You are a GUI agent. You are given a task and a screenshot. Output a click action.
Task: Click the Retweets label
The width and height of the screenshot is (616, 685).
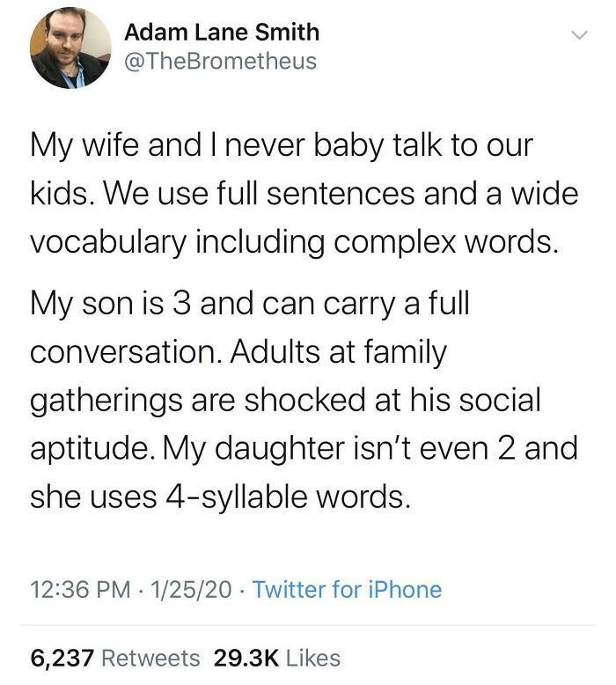151,657
